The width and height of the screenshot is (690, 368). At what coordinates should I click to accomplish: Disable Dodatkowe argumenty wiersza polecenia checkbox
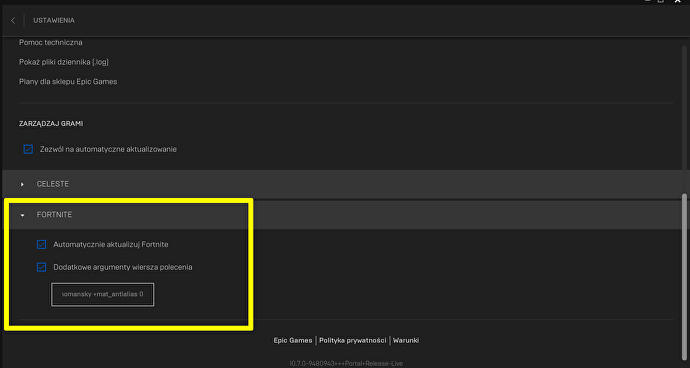(x=41, y=267)
